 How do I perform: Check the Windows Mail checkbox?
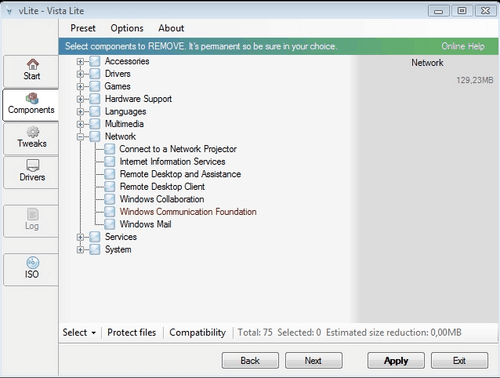[x=110, y=224]
